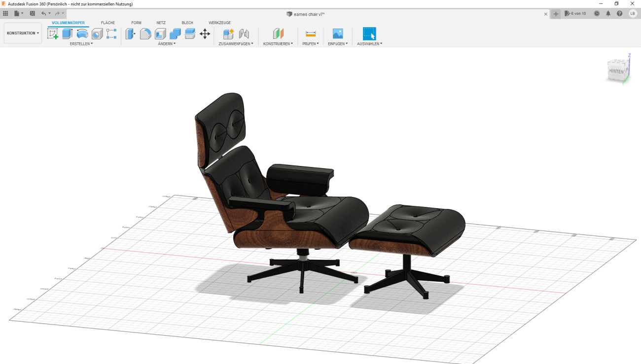Add a new document tab with plus button
The image size is (641, 364).
556,14
